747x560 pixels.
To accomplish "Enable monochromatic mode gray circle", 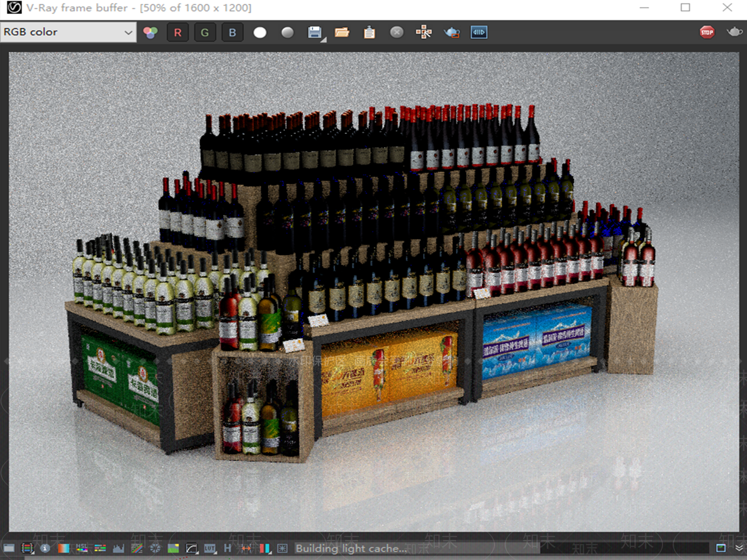I will [x=288, y=32].
